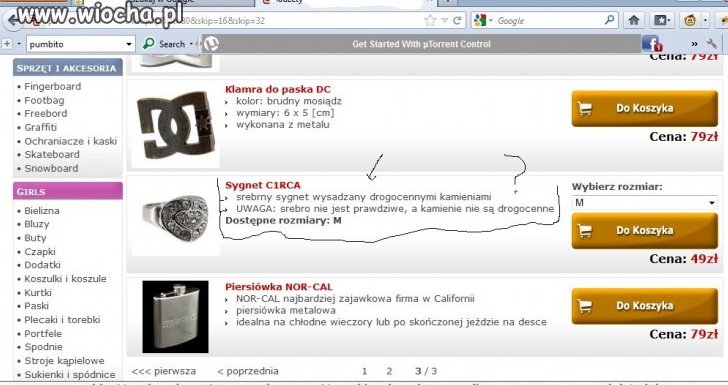Click the uTorrent logo icon
The height and width of the screenshot is (385, 728).
coord(211,44)
